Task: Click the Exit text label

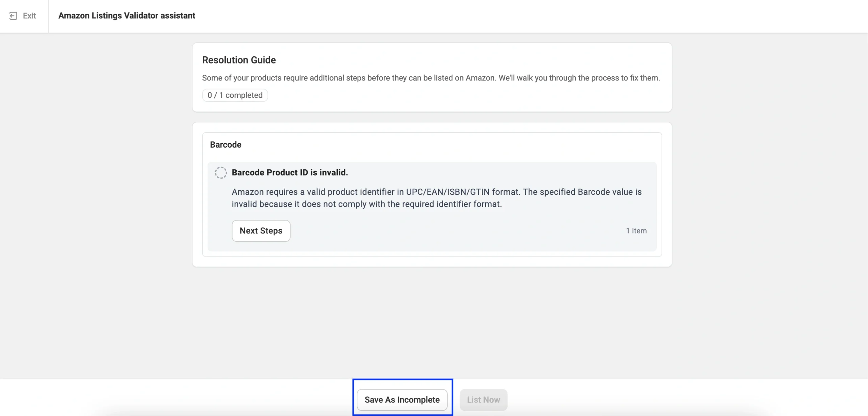Action: [x=29, y=16]
